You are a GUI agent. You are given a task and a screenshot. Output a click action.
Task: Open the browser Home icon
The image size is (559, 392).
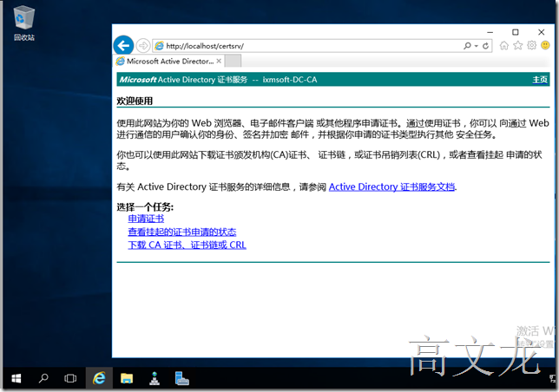(x=504, y=45)
